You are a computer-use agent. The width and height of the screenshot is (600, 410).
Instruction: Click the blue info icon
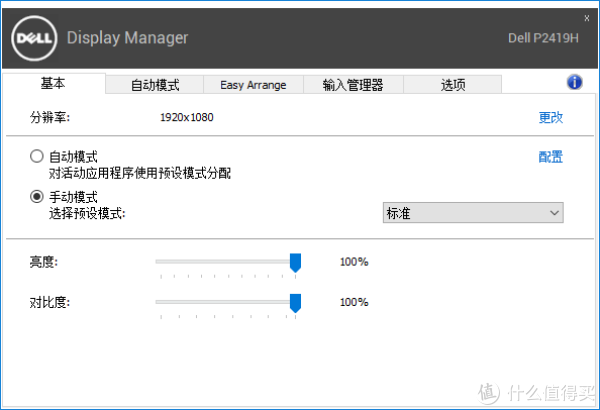point(574,82)
